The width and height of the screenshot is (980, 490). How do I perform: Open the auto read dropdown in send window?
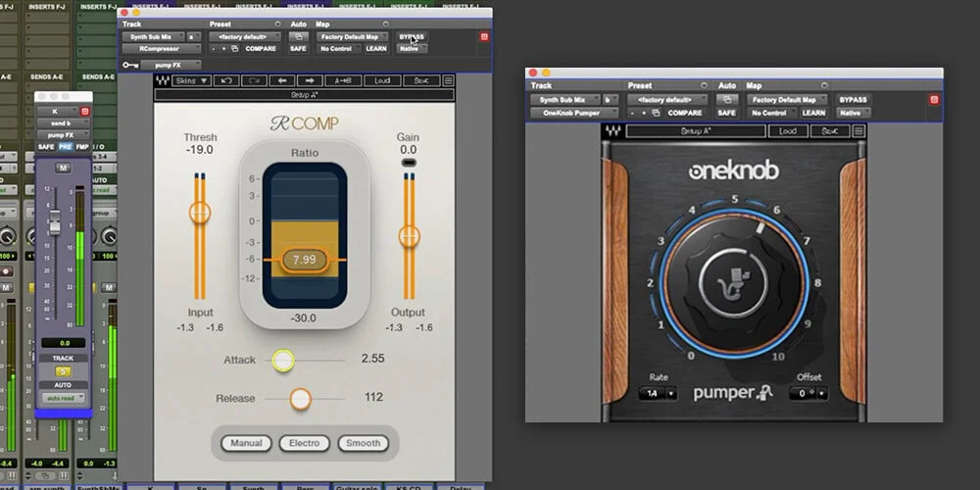[63, 398]
